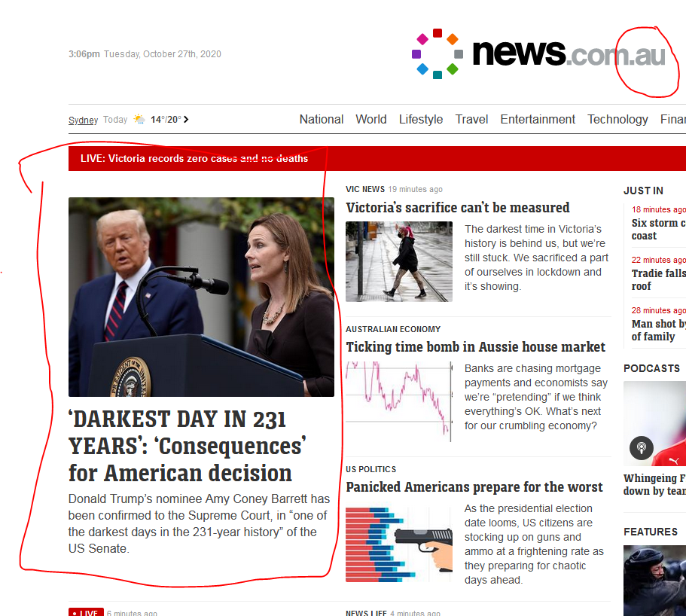Image resolution: width=686 pixels, height=616 pixels.
Task: Click the 22 minutes ago timestamp
Action: click(x=658, y=260)
